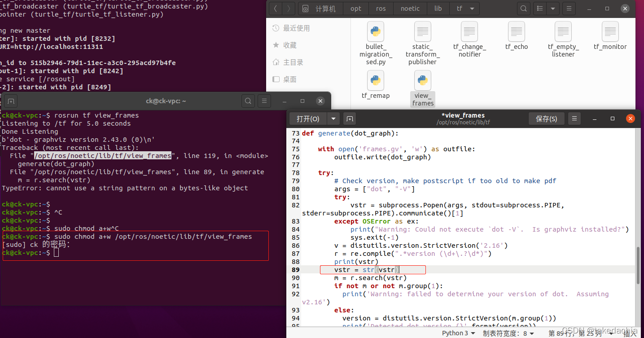This screenshot has width=644, height=338.
Task: Create new document in text editor
Action: pyautogui.click(x=350, y=119)
